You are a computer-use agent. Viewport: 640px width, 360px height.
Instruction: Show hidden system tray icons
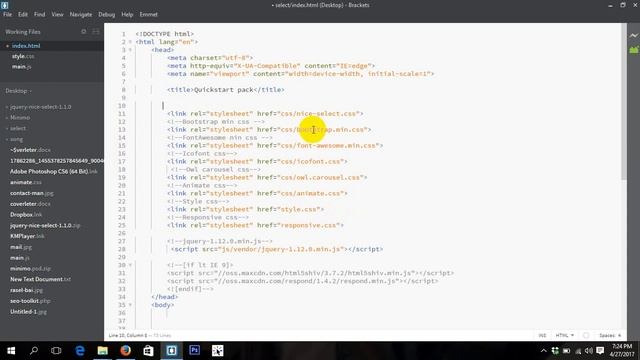[543, 351]
